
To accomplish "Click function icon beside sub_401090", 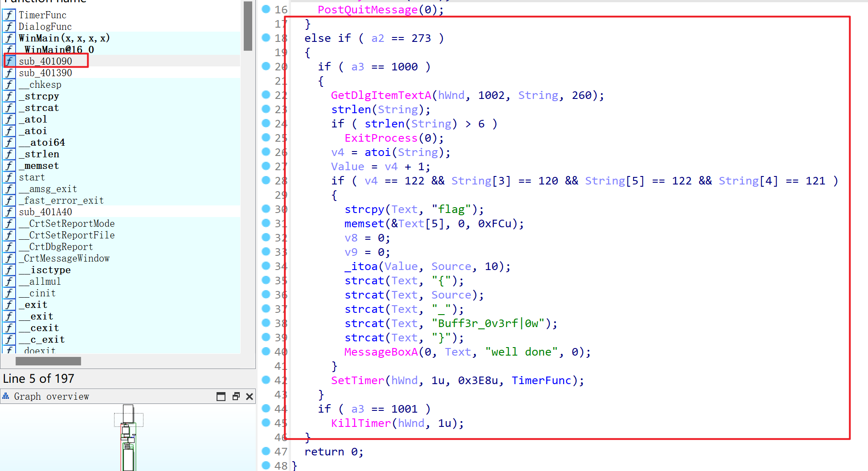I will point(9,61).
